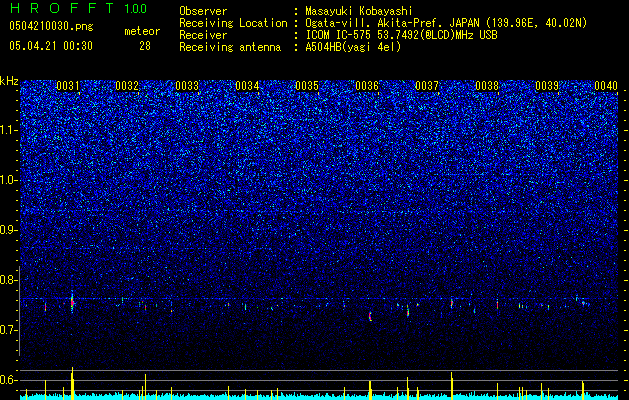Viewport: 629px width, 400px height.
Task: Click the kHz axis unit label
Action: pos(9,81)
